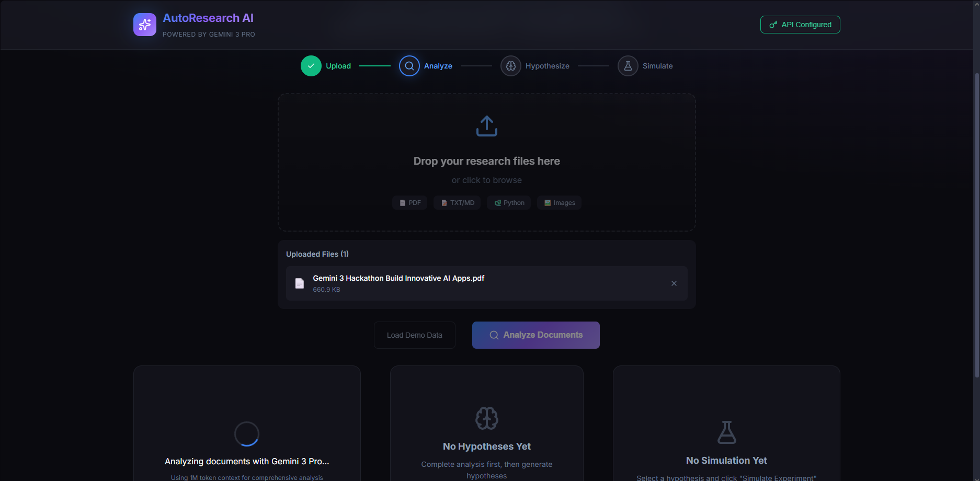Click the AutoResearch AI title
The image size is (980, 481).
(208, 18)
